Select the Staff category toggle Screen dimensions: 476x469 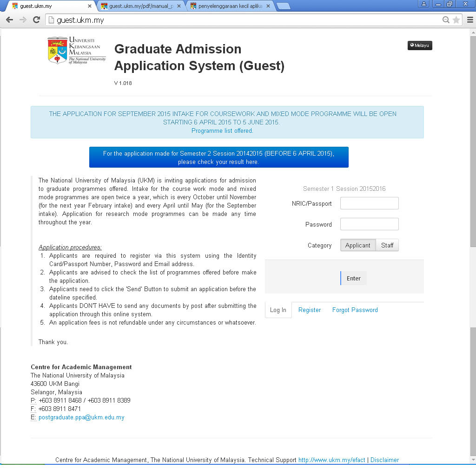point(387,245)
